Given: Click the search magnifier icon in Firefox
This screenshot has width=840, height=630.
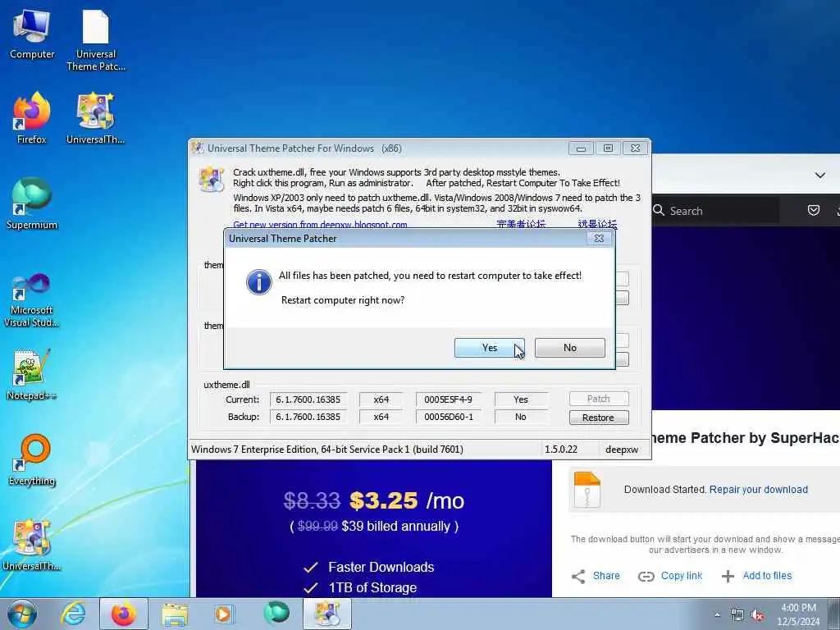Looking at the screenshot, I should 659,211.
